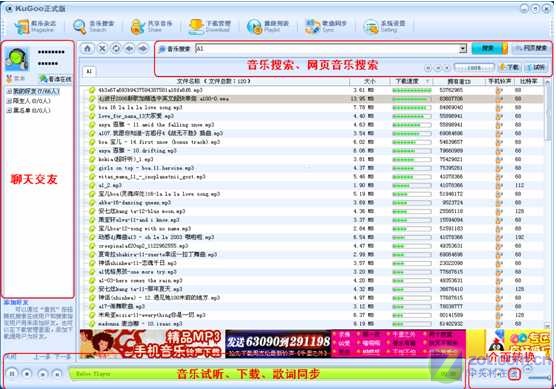Navigate back with the left arrow icon
This screenshot has width=556, height=389.
[129, 49]
